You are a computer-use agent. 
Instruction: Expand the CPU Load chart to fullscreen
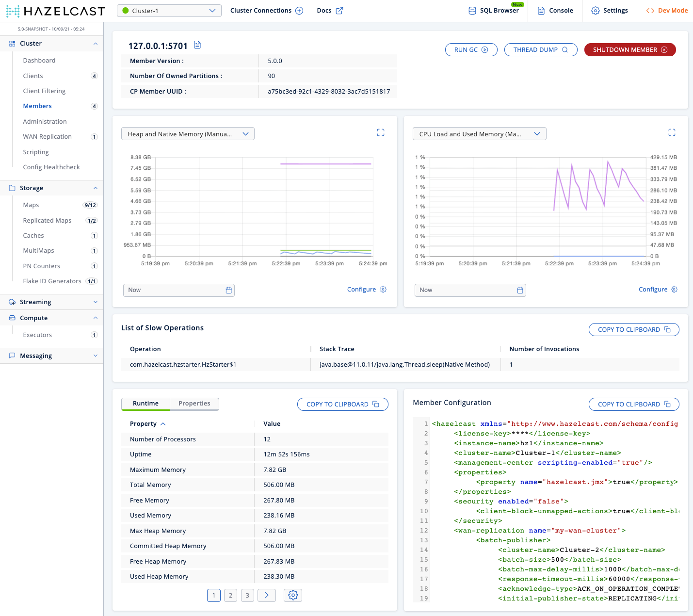tap(672, 132)
